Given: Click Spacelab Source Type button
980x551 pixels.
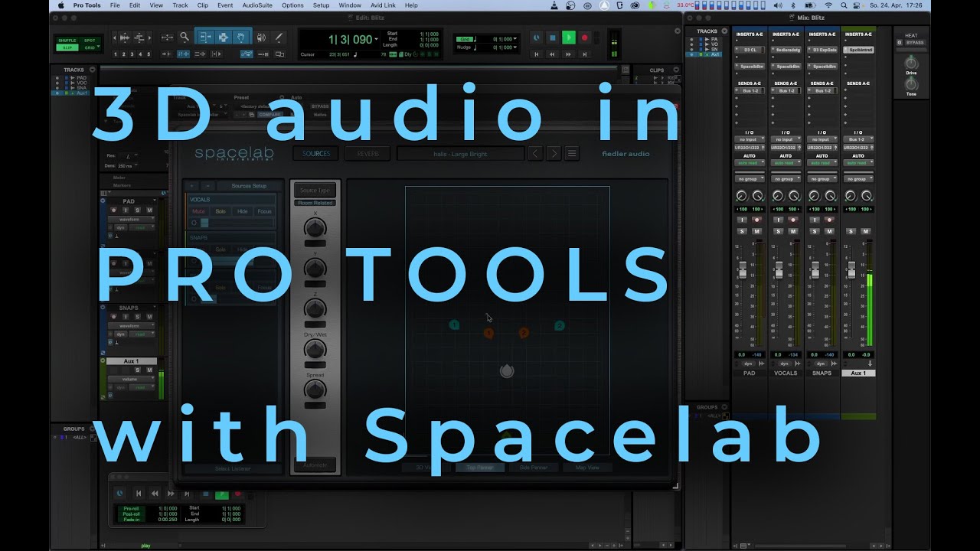Looking at the screenshot, I should click(x=315, y=191).
